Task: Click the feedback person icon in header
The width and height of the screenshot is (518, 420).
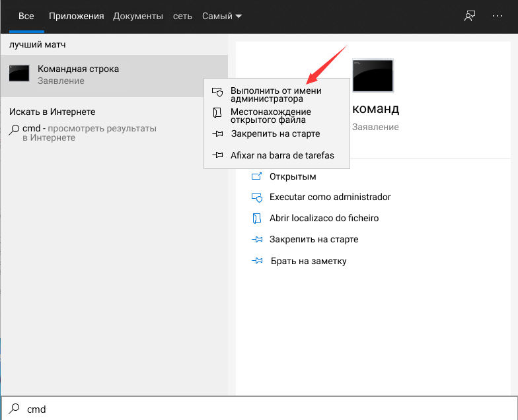Action: pyautogui.click(x=469, y=16)
